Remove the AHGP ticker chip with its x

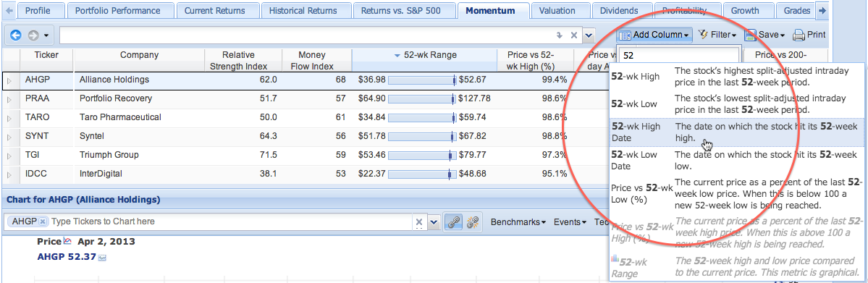[x=42, y=221]
